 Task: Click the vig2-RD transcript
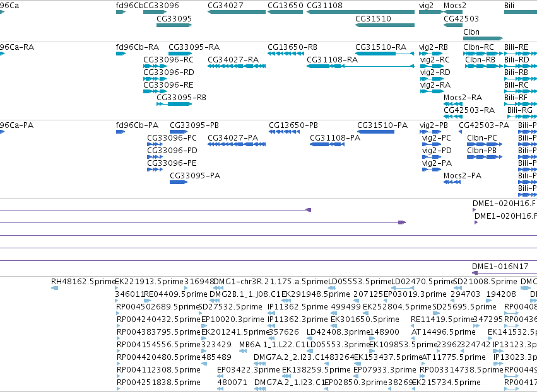(x=432, y=79)
